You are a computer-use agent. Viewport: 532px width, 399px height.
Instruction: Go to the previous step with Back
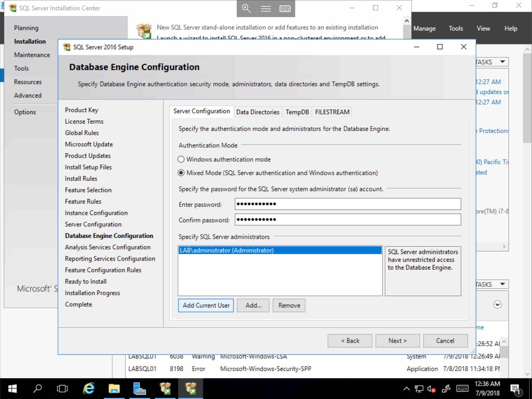tap(350, 341)
